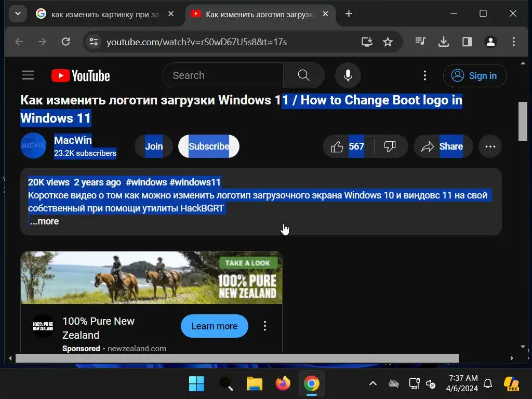532x399 pixels.
Task: Sign in to YouTube
Action: [475, 75]
